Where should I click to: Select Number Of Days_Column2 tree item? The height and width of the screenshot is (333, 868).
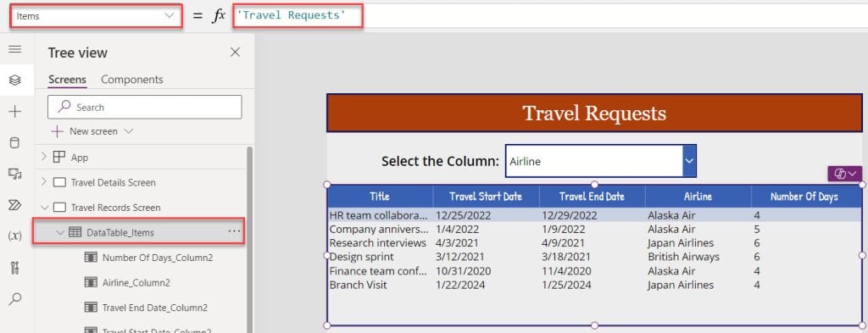click(x=157, y=258)
